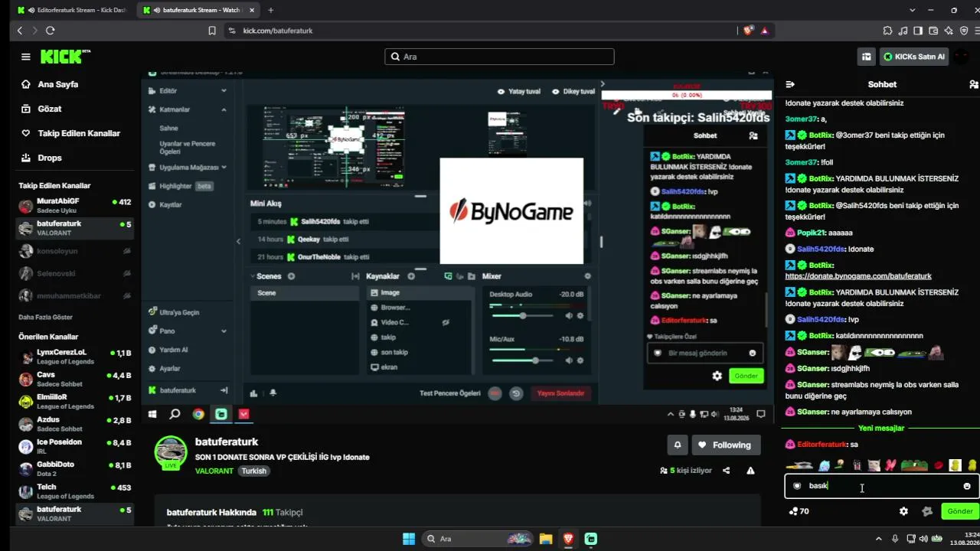Show hidden system tray icons
Screen dimensions: 980x551
(x=878, y=539)
